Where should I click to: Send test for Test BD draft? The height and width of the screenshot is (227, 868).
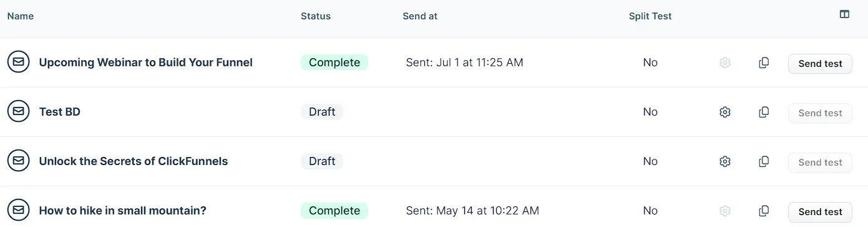pyautogui.click(x=820, y=113)
